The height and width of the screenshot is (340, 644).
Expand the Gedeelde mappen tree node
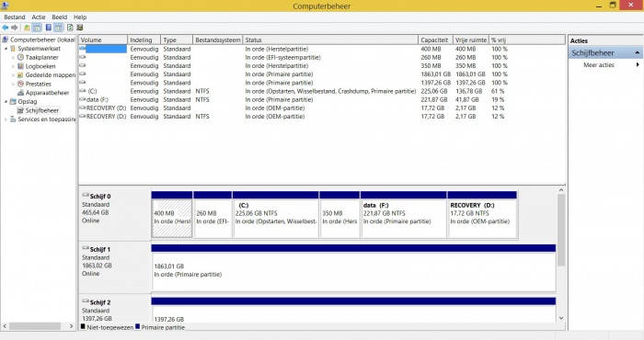[x=13, y=75]
